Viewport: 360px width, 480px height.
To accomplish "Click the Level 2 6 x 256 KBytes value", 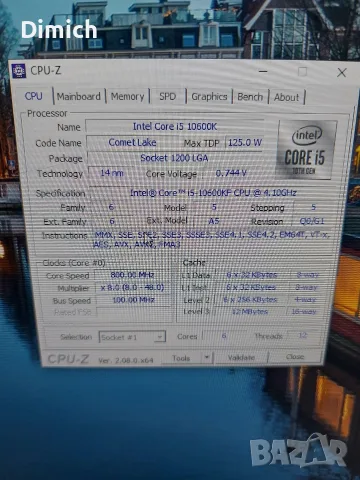I will 250,299.
